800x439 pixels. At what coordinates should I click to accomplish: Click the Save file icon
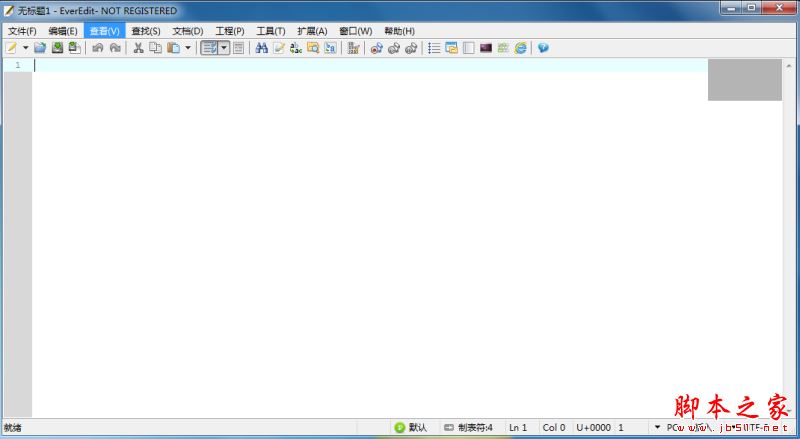click(x=57, y=48)
